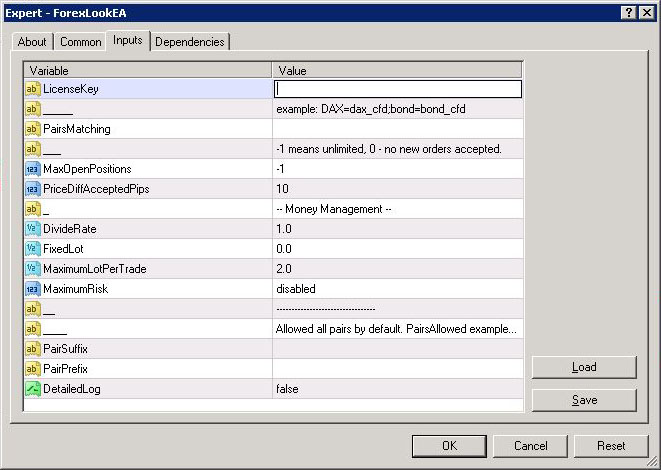Click the OK button

tap(449, 446)
